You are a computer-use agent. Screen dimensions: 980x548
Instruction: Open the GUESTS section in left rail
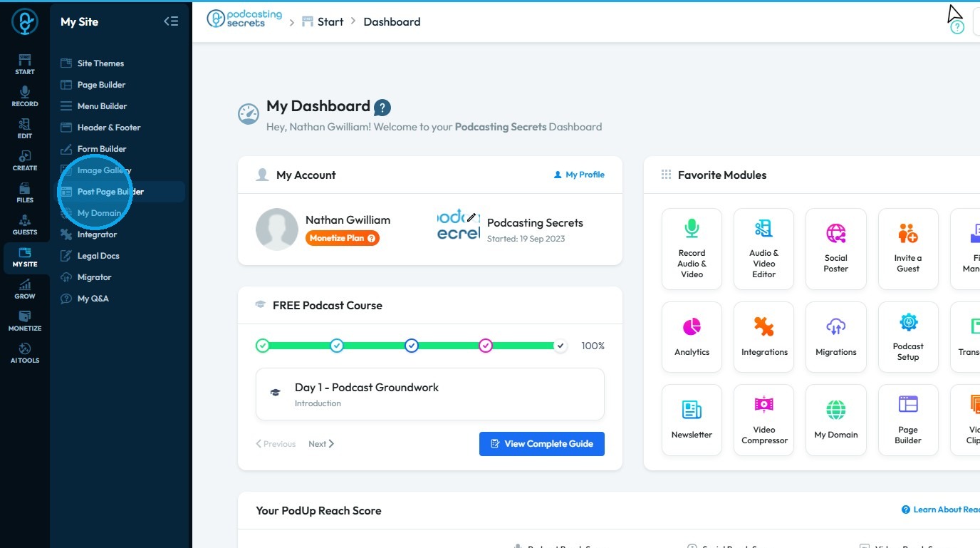coord(25,224)
